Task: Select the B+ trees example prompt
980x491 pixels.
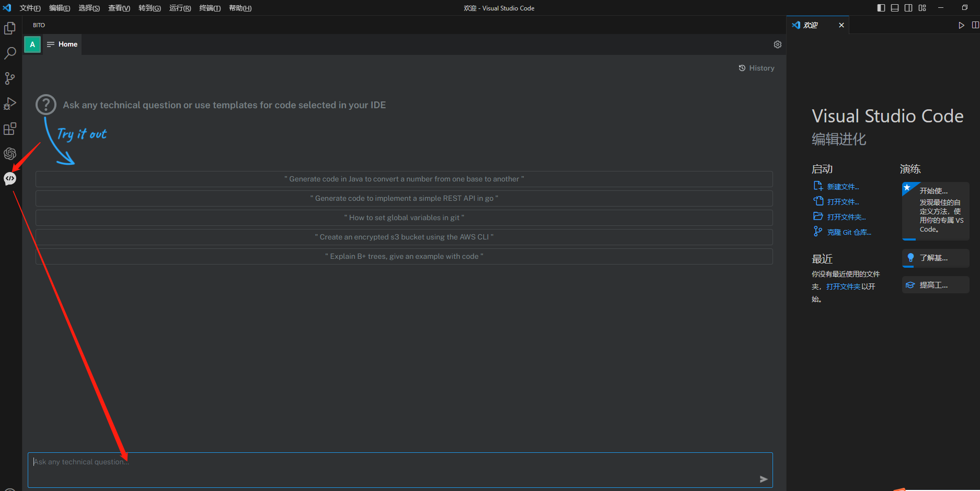Action: 403,256
